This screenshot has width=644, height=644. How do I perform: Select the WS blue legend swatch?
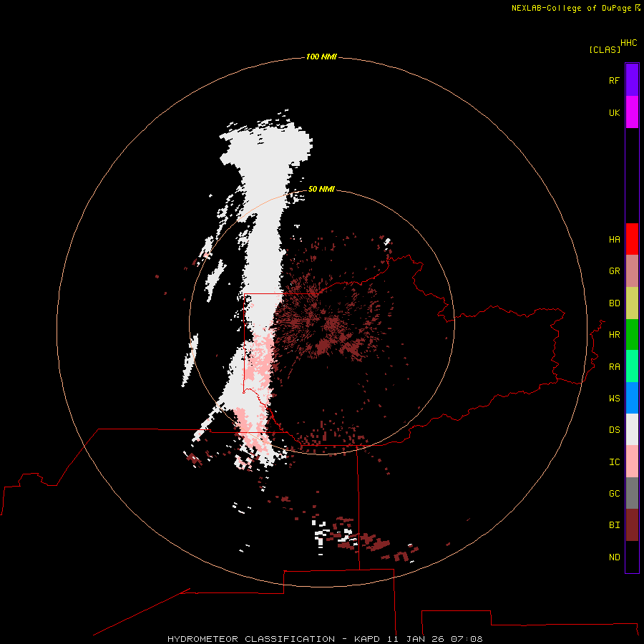(x=632, y=398)
